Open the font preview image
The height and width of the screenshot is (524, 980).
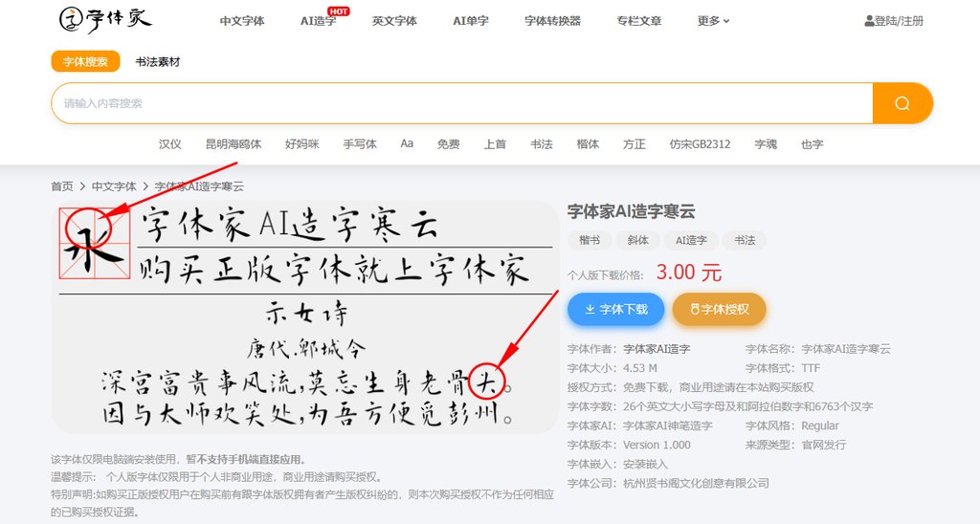[x=305, y=317]
